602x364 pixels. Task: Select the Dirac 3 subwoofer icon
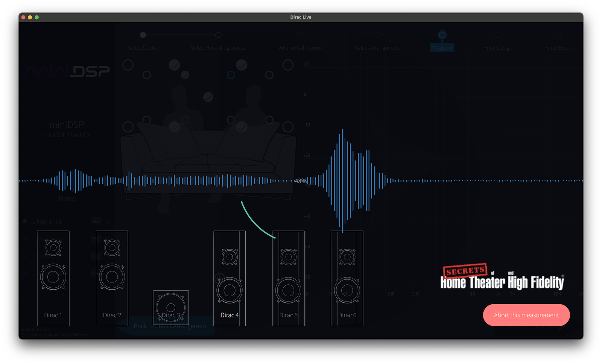click(171, 308)
